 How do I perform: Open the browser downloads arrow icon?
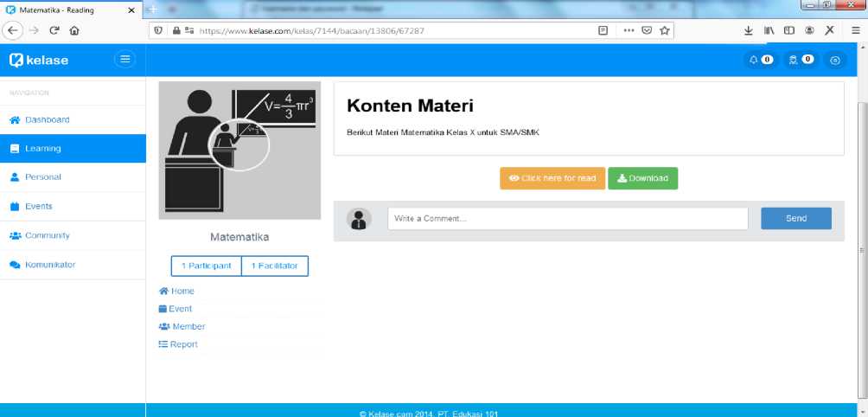tap(749, 31)
